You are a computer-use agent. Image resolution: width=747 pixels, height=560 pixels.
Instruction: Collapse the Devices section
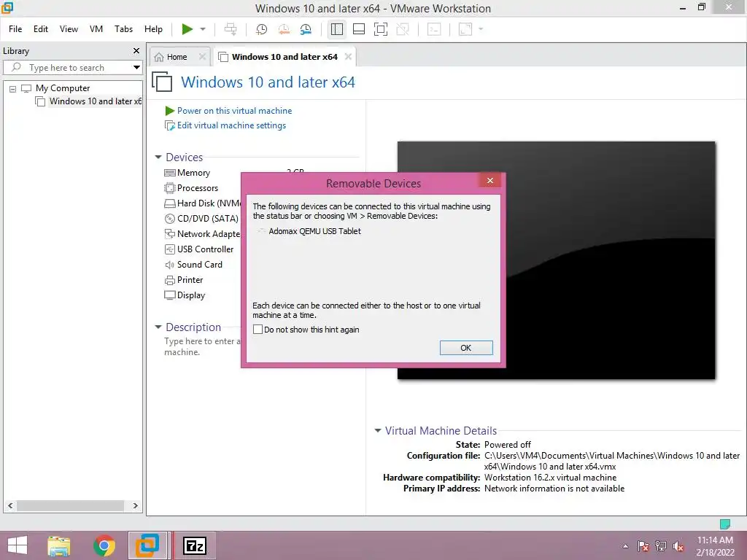point(158,157)
